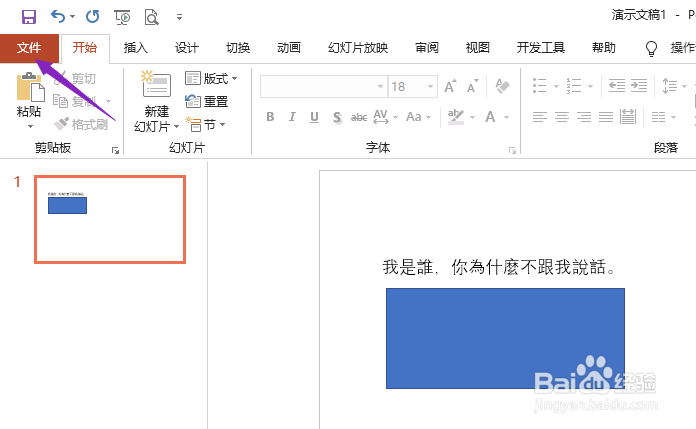The height and width of the screenshot is (429, 696).
Task: Open AV character spacing menu
Action: (x=385, y=117)
